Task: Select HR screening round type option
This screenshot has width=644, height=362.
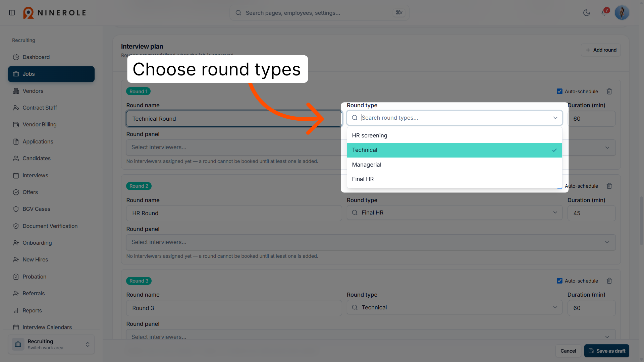Action: [x=454, y=135]
